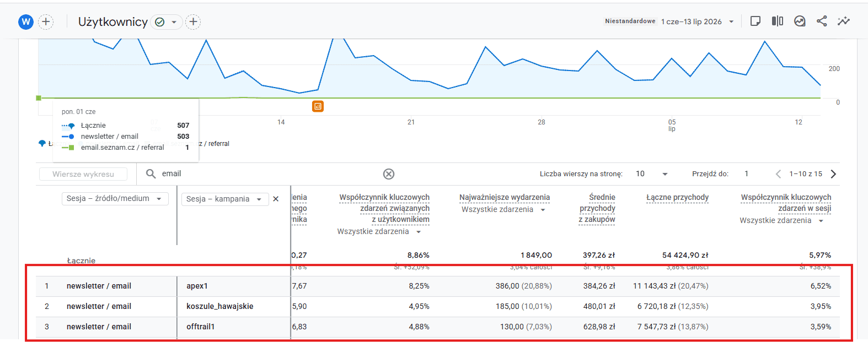
Task: Click newsletter / email in the apex1 row
Action: click(99, 286)
